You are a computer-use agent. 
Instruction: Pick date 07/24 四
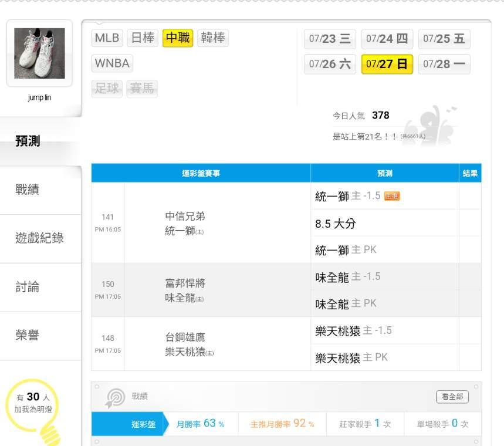click(x=387, y=39)
